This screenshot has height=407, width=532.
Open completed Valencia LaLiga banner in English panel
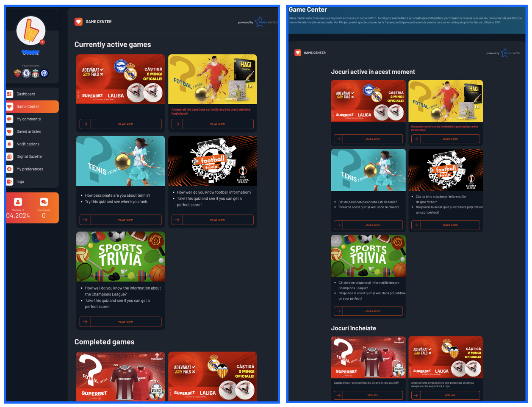[x=213, y=376]
